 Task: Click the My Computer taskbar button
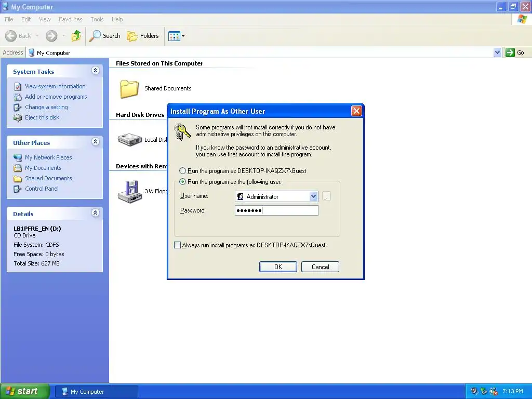point(97,392)
